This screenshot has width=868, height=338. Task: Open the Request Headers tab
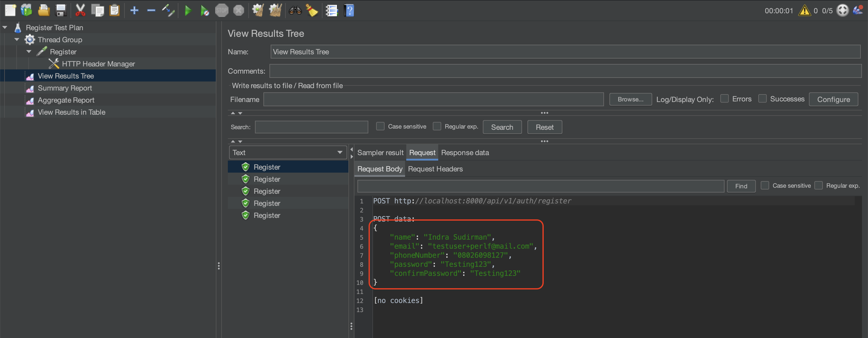(x=435, y=169)
